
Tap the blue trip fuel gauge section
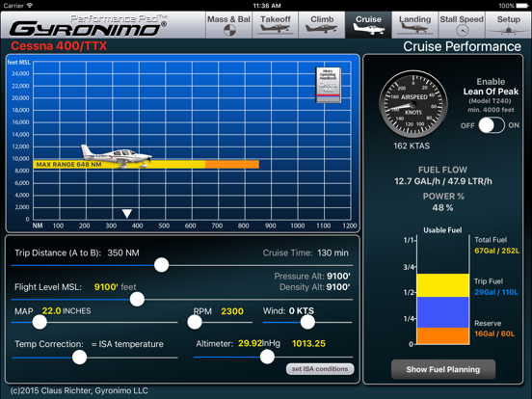pos(443,312)
